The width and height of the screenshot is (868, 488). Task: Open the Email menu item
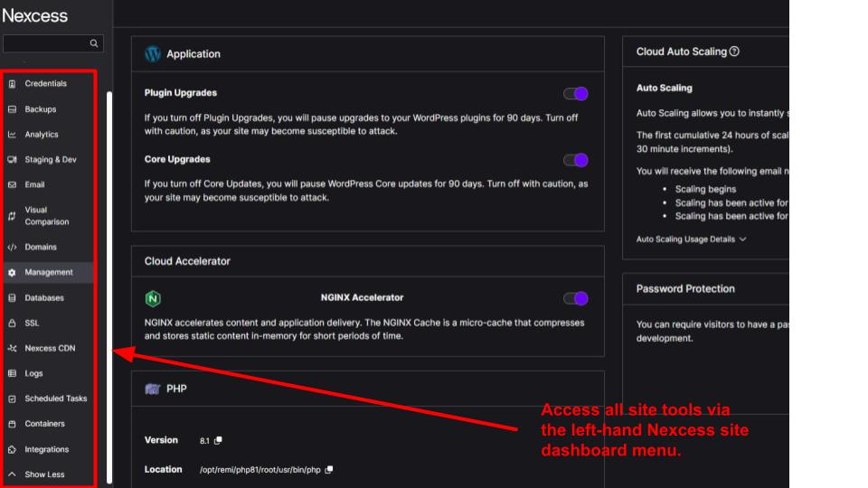(34, 184)
